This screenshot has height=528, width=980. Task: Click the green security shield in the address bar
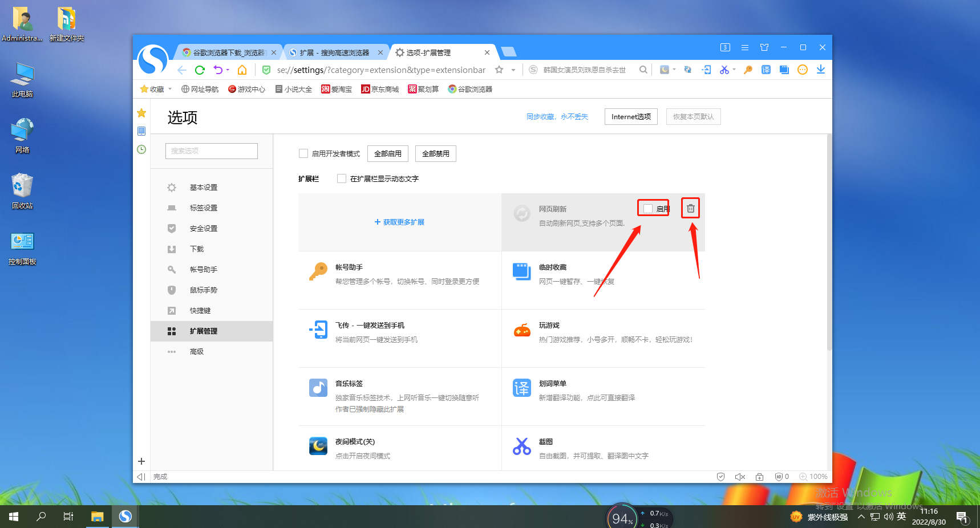click(266, 70)
